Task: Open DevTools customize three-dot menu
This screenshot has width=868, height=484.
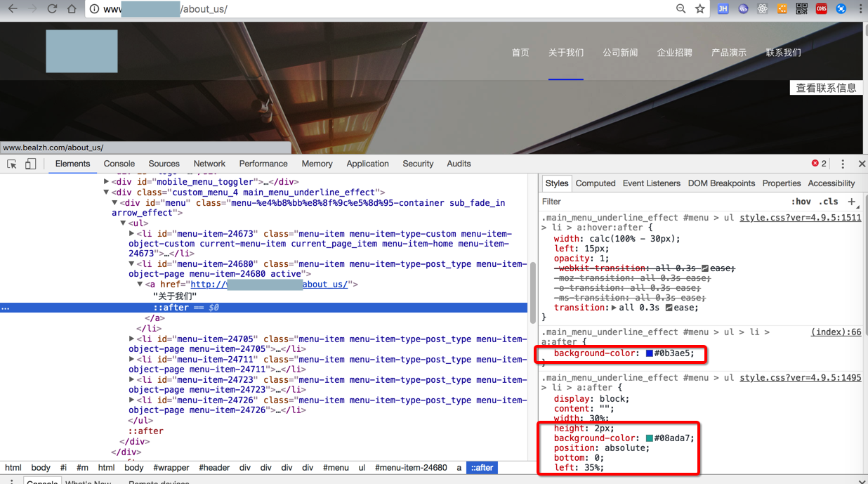Action: pos(843,164)
